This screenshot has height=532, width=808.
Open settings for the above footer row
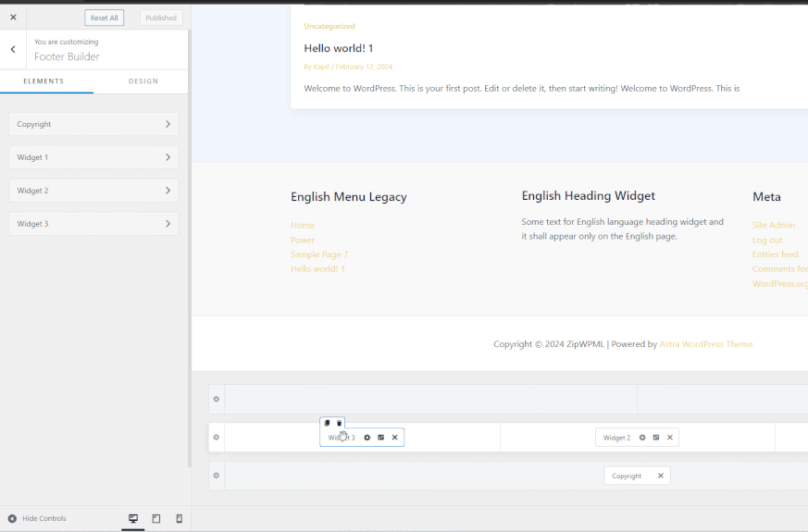[217, 400]
